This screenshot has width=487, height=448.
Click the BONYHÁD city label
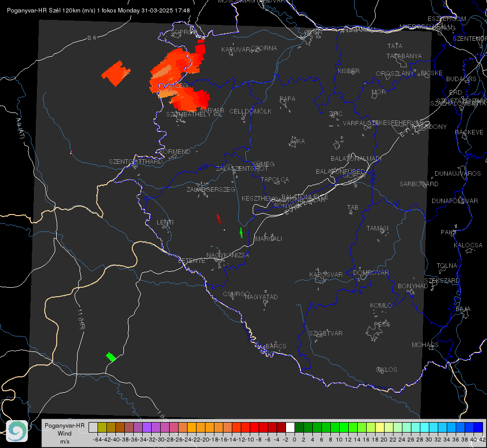click(x=413, y=286)
